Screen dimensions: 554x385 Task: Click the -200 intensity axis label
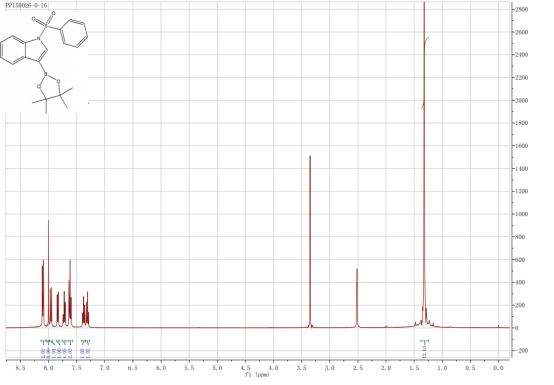(521, 350)
